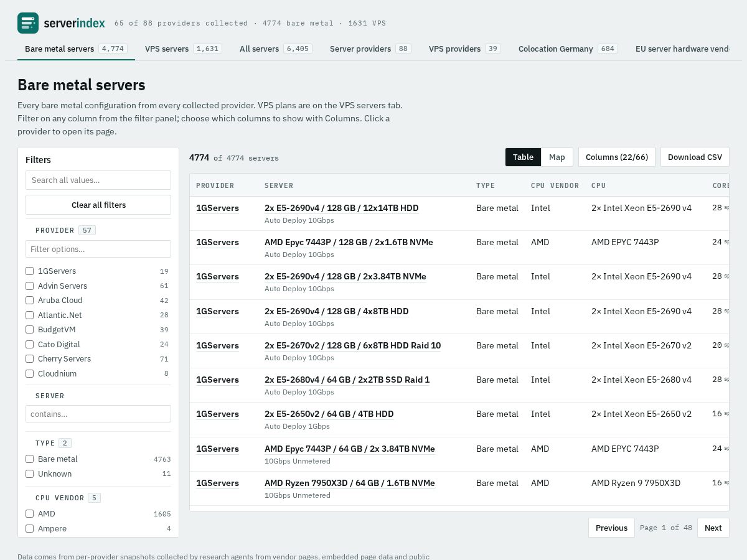Screen dimensions: 747x560
Task: Switch to Table view
Action: pos(523,157)
